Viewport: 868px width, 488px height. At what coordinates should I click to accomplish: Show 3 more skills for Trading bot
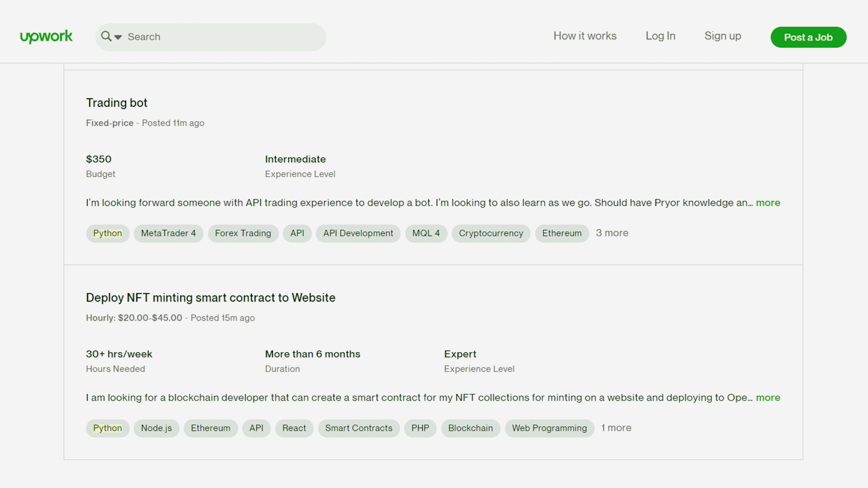tap(612, 233)
